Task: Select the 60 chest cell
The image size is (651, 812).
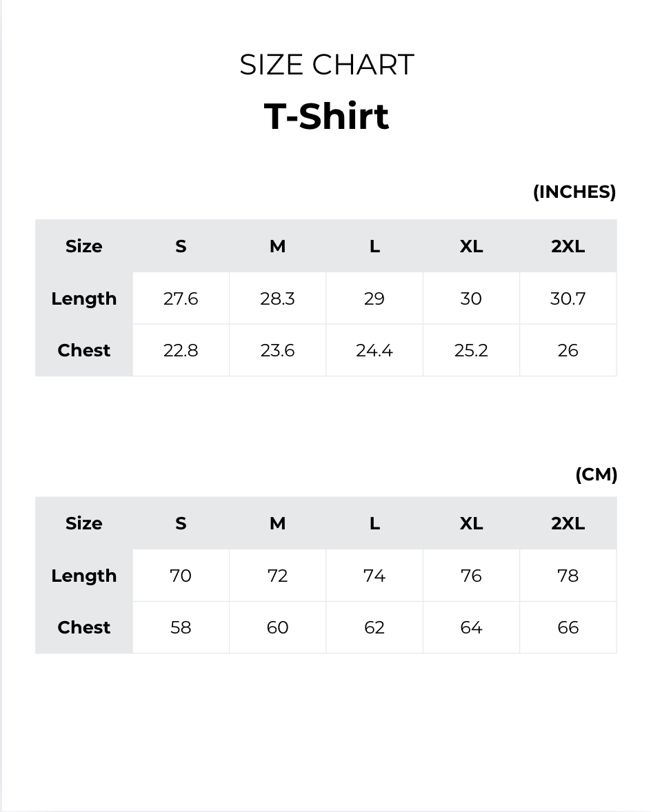Action: pos(277,627)
